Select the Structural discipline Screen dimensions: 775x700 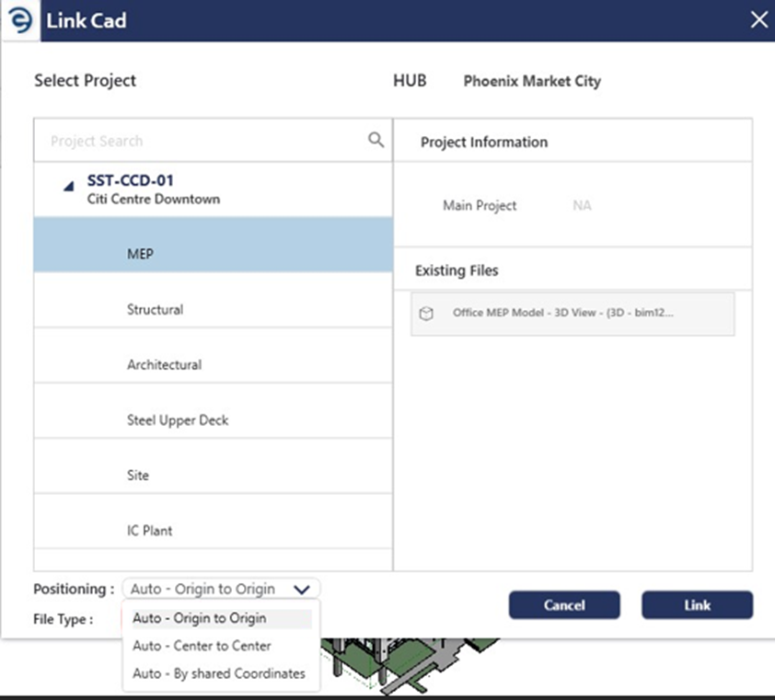[155, 310]
